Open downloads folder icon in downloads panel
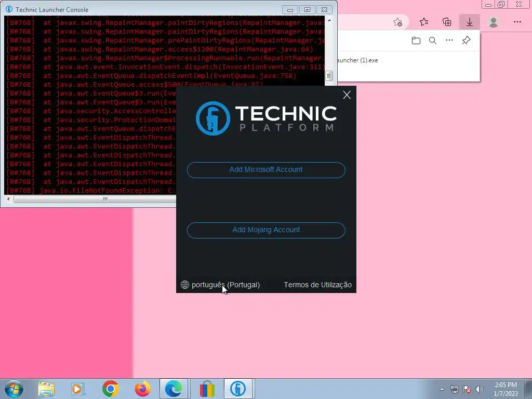This screenshot has height=399, width=532. pyautogui.click(x=416, y=41)
